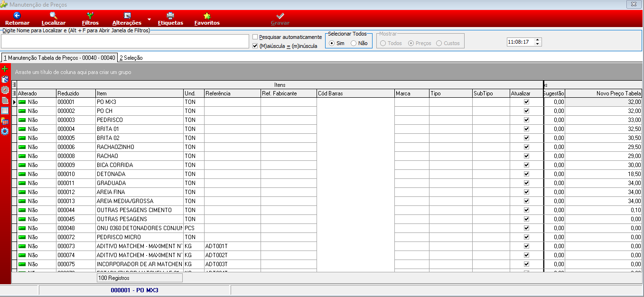The height and width of the screenshot is (297, 644).
Task: Select reduzido code 000044
Action: (76, 210)
